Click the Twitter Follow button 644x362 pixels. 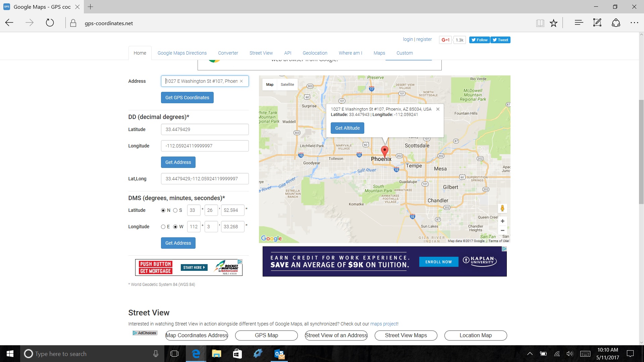pyautogui.click(x=480, y=40)
